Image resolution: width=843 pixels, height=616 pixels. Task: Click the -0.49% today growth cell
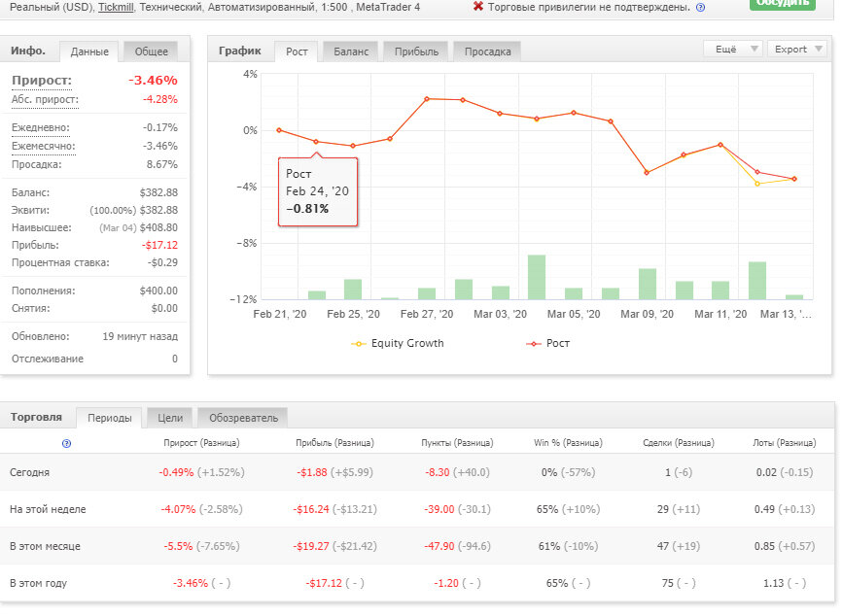point(176,472)
